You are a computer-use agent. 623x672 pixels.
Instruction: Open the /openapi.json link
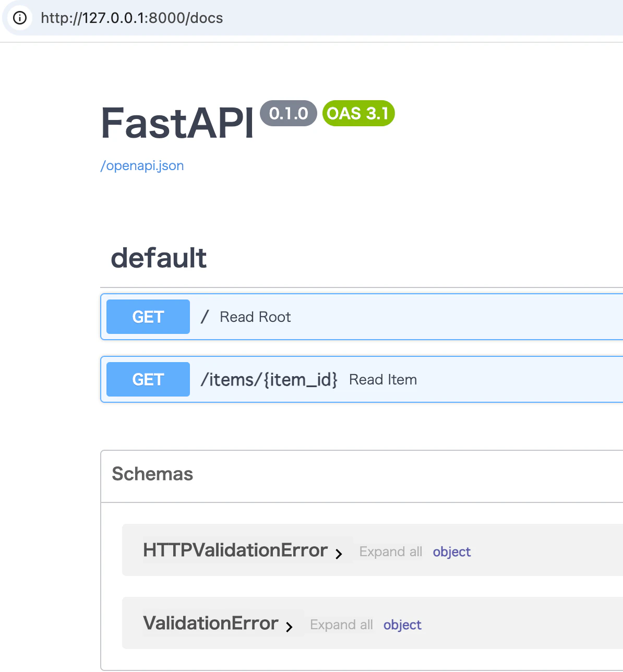coord(142,166)
